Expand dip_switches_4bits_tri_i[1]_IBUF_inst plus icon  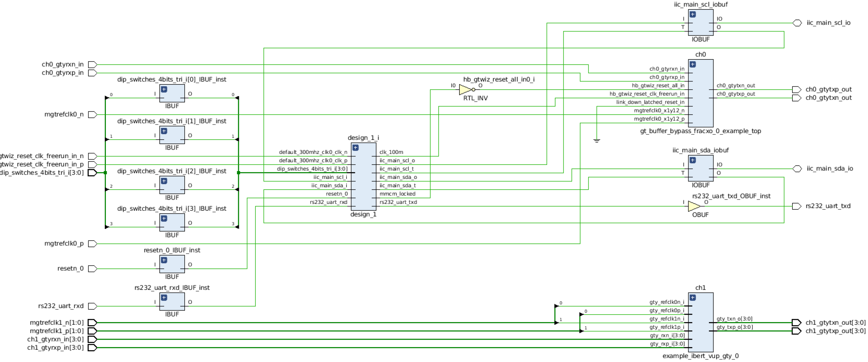point(164,131)
